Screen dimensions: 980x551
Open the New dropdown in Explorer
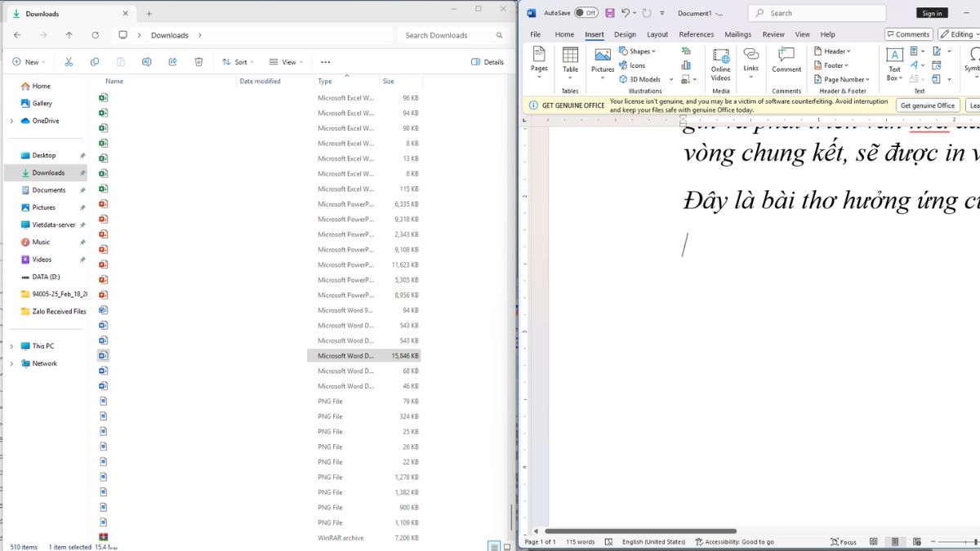point(29,62)
